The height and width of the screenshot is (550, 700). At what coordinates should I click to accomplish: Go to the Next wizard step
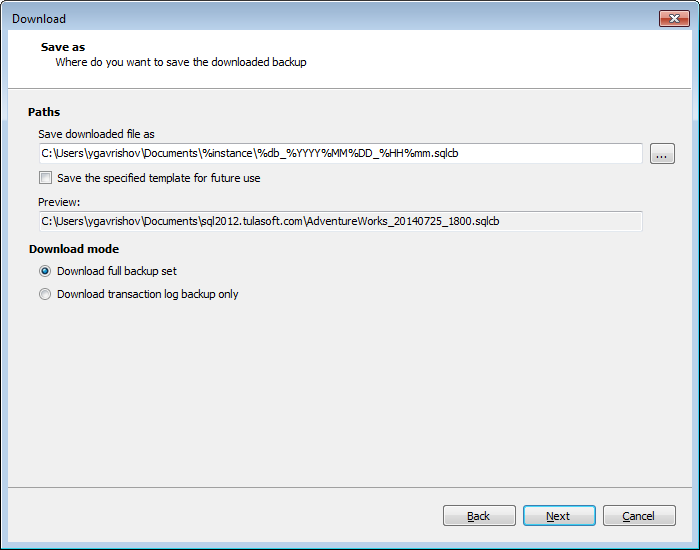tap(559, 516)
